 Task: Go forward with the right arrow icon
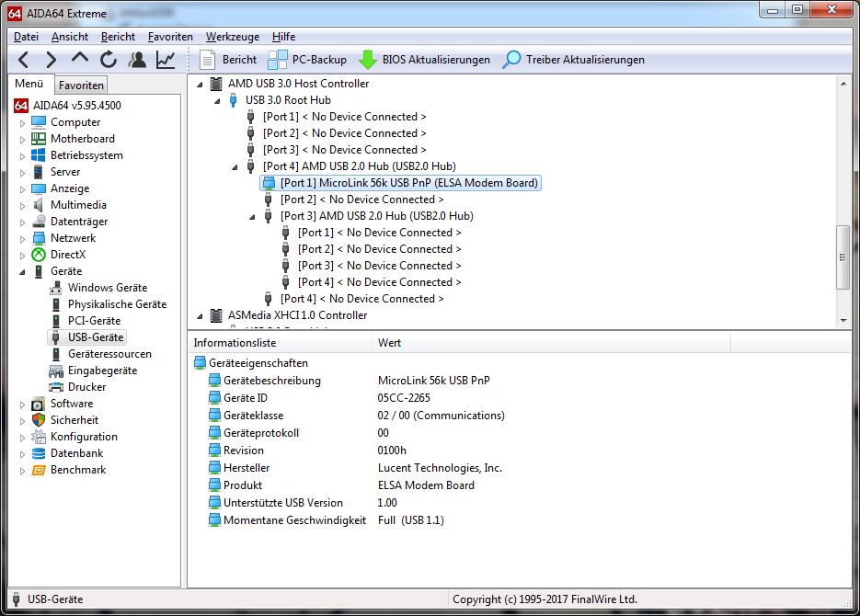pos(51,59)
